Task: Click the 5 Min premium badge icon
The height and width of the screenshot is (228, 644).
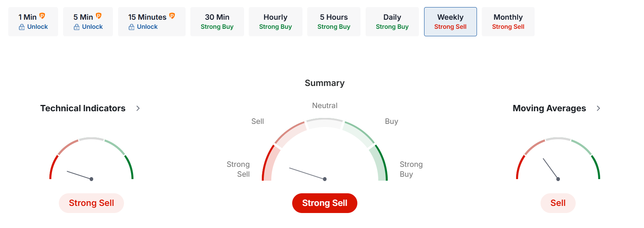Action: pos(99,16)
